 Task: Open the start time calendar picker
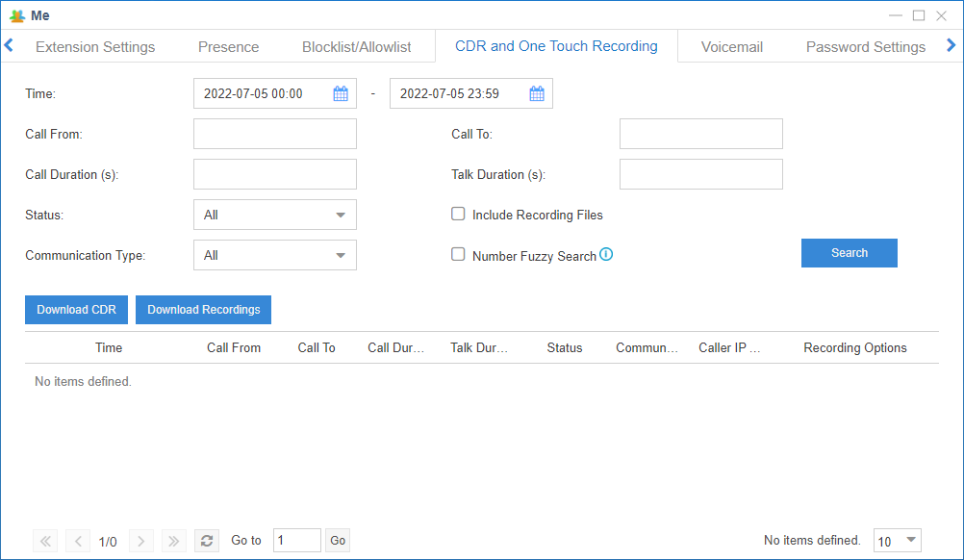pos(341,93)
